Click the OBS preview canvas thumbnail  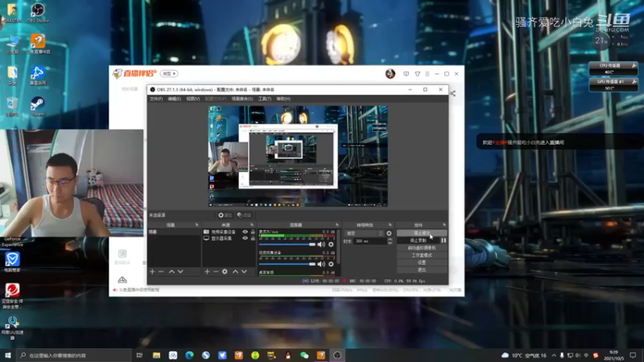(x=298, y=156)
